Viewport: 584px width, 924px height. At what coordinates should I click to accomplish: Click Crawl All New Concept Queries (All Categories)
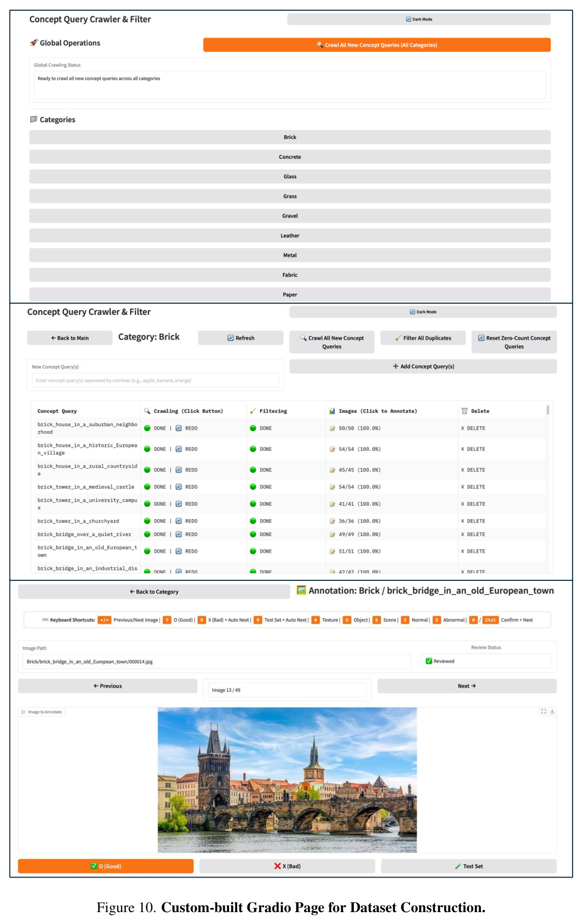tap(377, 45)
